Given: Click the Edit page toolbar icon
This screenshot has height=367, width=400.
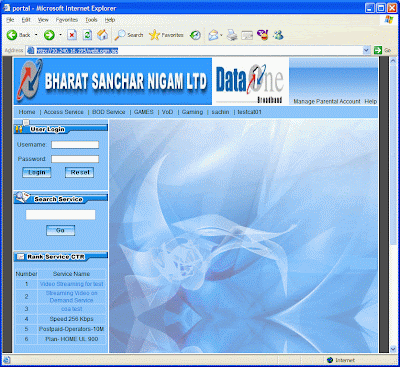Looking at the screenshot, I should click(247, 35).
